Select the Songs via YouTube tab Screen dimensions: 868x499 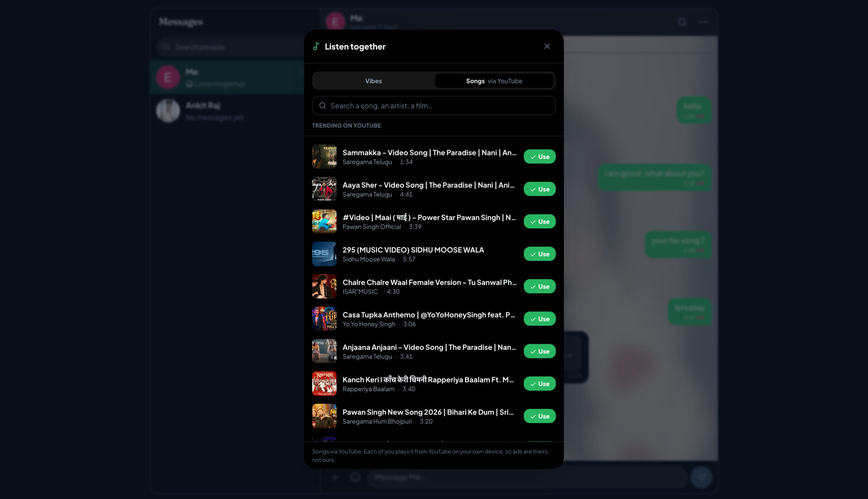pyautogui.click(x=494, y=81)
